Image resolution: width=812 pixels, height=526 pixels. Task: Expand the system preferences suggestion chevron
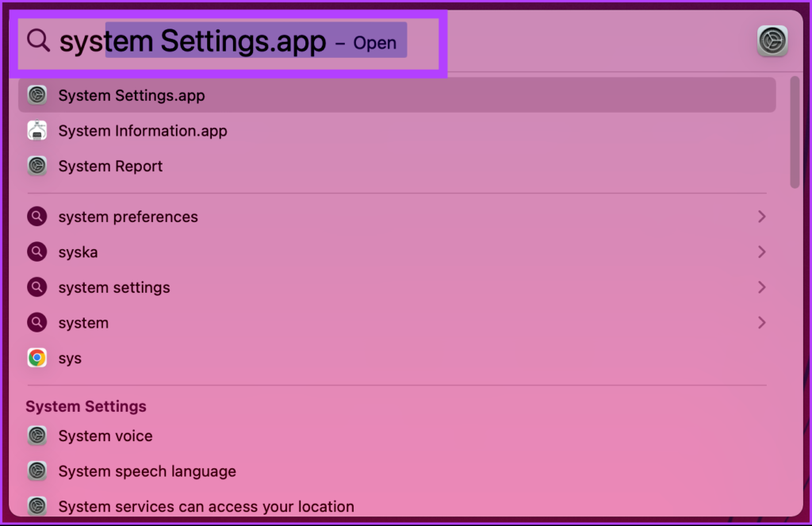pos(762,217)
